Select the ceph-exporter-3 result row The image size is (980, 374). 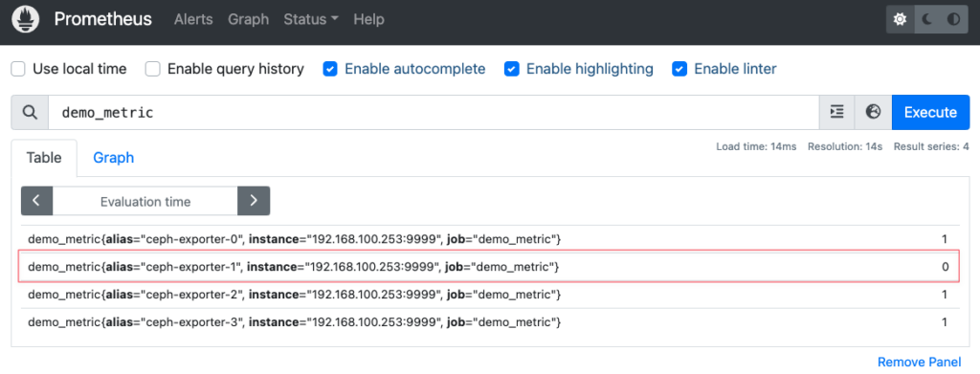tap(490, 322)
